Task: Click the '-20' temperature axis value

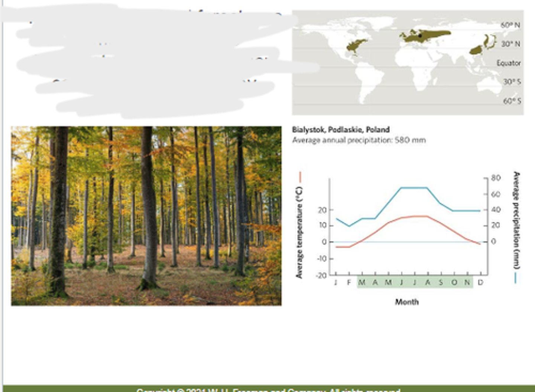Action: click(x=321, y=275)
